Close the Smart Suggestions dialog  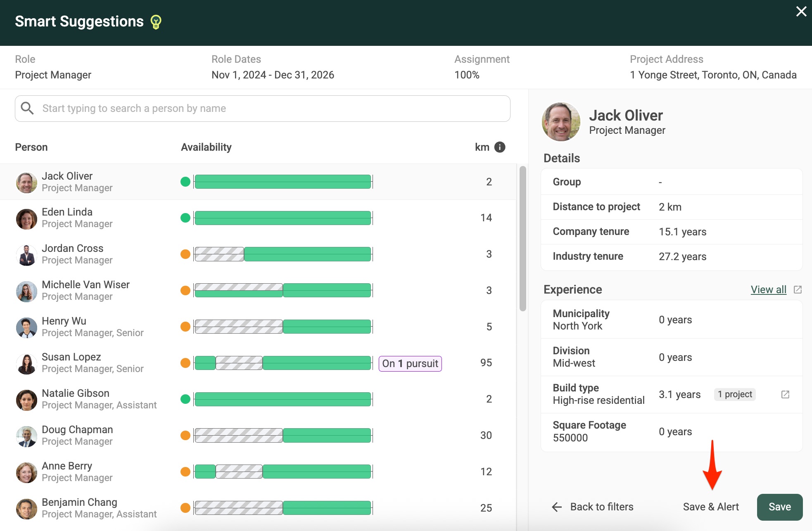(801, 12)
